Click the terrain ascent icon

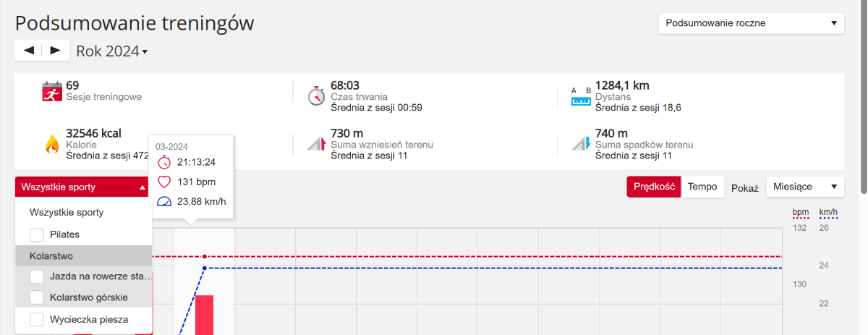[x=318, y=143]
